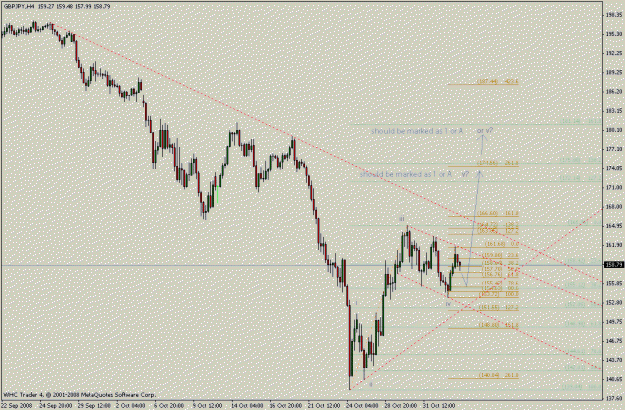This screenshot has width=625, height=410.
Task: Click the 155.85 price scale label
Action: pyautogui.click(x=614, y=283)
